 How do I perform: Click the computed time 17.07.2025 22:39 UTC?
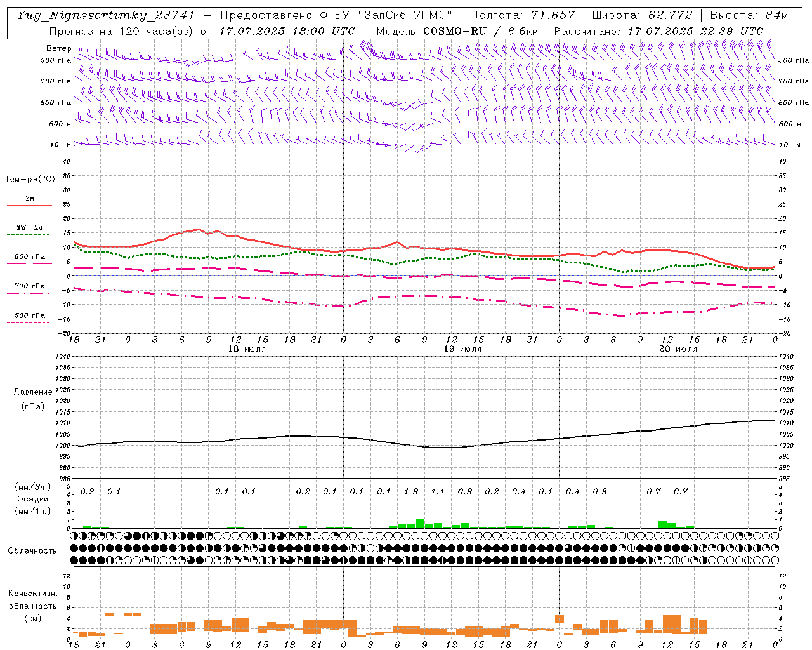point(695,31)
